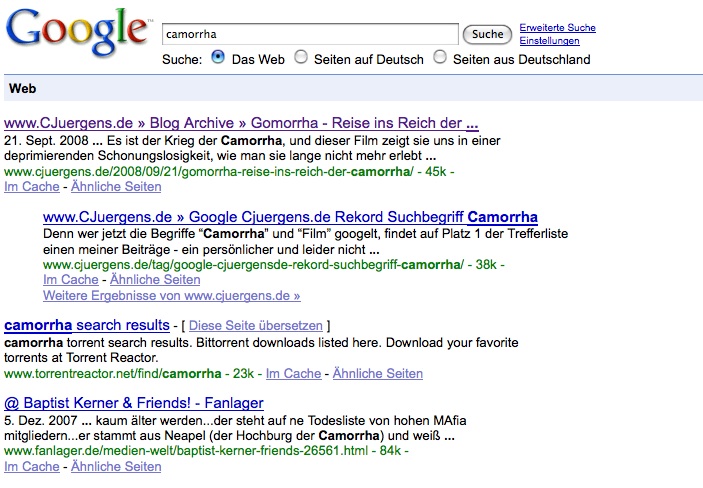Image resolution: width=703 pixels, height=488 pixels.
Task: Open Im Cache for the torrentreactor result
Action: pyautogui.click(x=293, y=374)
